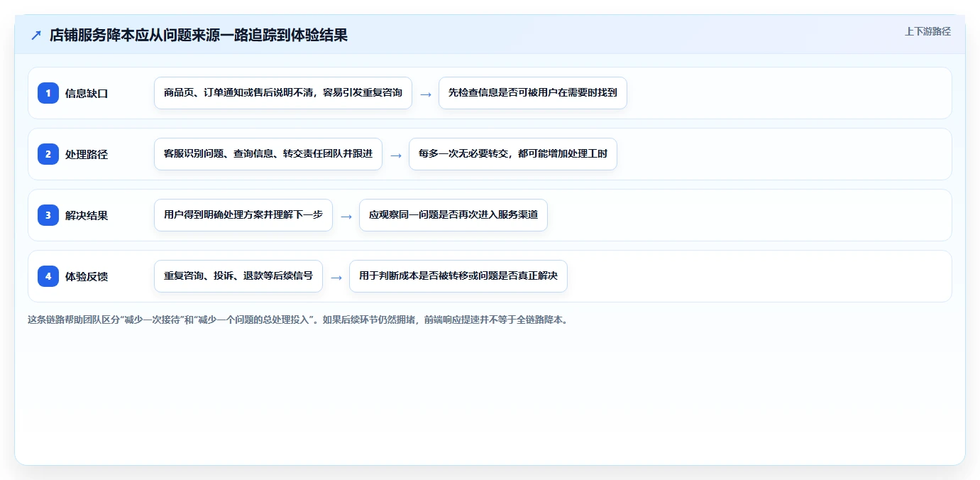Click the box 重复咨询、投诉、退款等后续信号

(x=238, y=276)
